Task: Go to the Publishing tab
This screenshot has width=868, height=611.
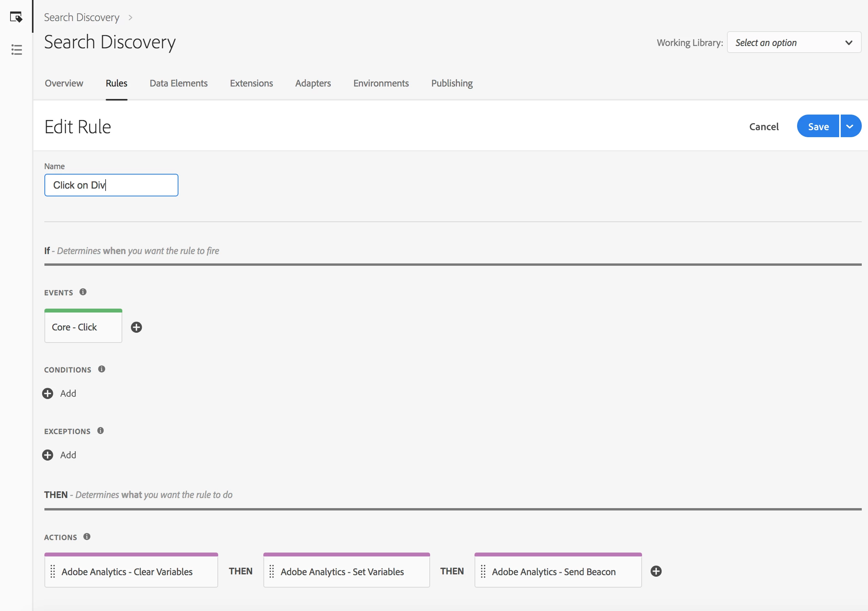Action: click(452, 83)
